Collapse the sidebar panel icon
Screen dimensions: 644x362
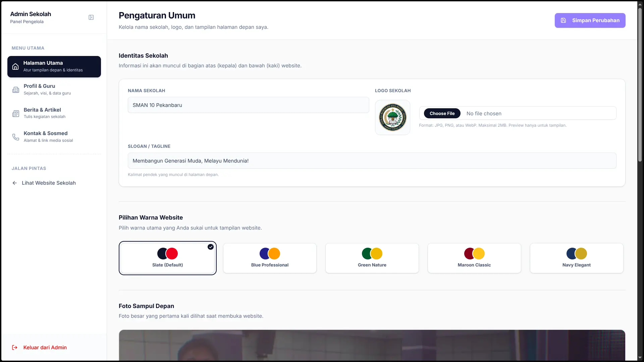point(91,17)
